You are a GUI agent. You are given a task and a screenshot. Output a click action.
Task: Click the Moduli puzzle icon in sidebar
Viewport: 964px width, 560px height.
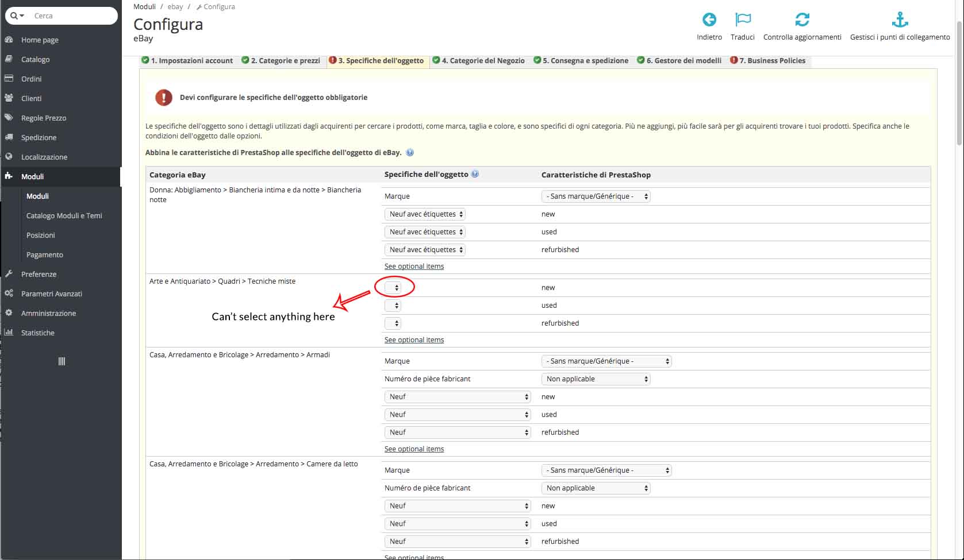click(9, 176)
